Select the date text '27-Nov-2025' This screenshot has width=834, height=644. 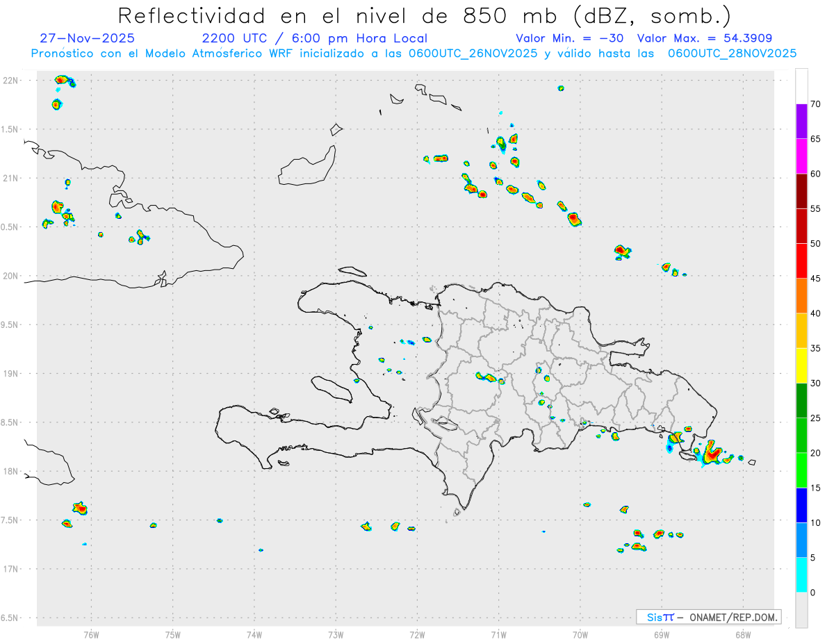point(88,38)
